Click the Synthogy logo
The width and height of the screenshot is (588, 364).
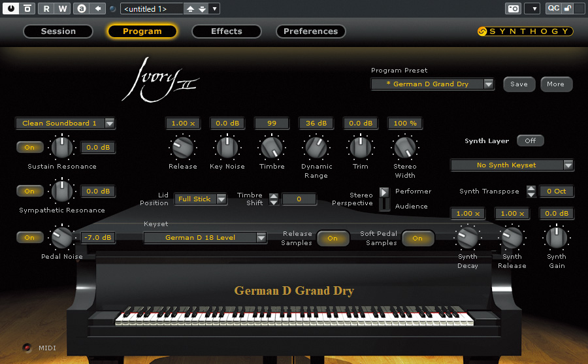point(525,31)
